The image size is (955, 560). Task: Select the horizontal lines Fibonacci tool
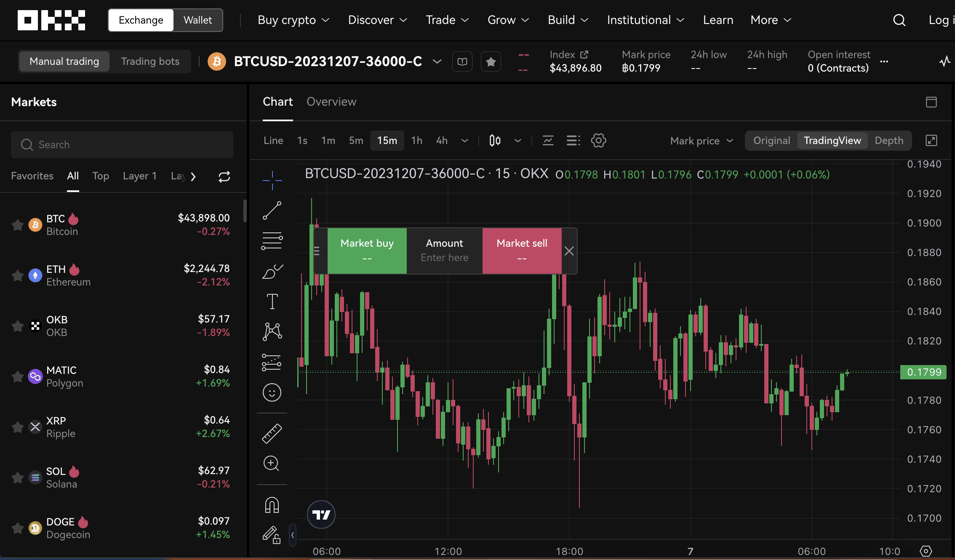pos(272,241)
